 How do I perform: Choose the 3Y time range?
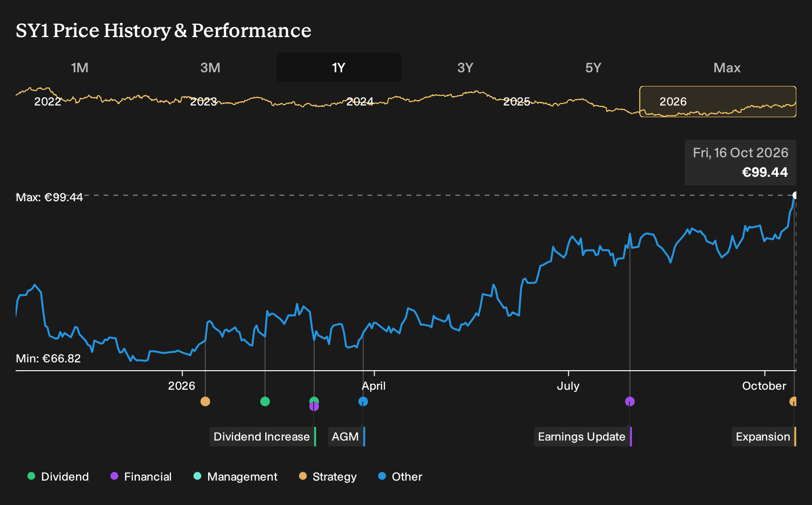[465, 67]
